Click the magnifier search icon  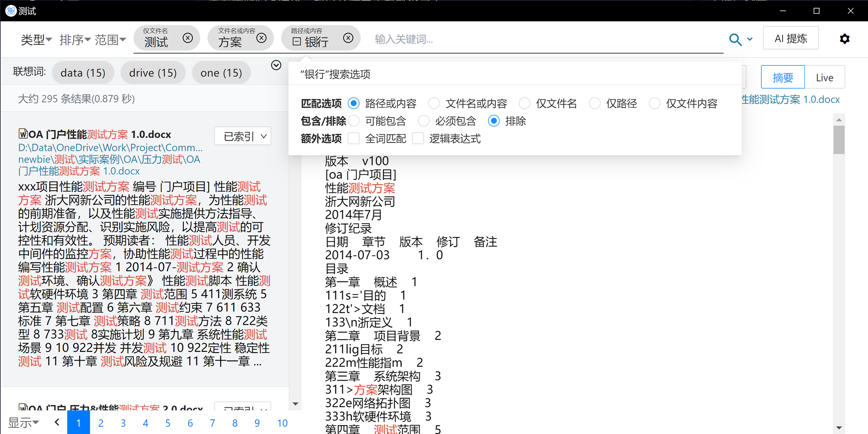coord(735,39)
